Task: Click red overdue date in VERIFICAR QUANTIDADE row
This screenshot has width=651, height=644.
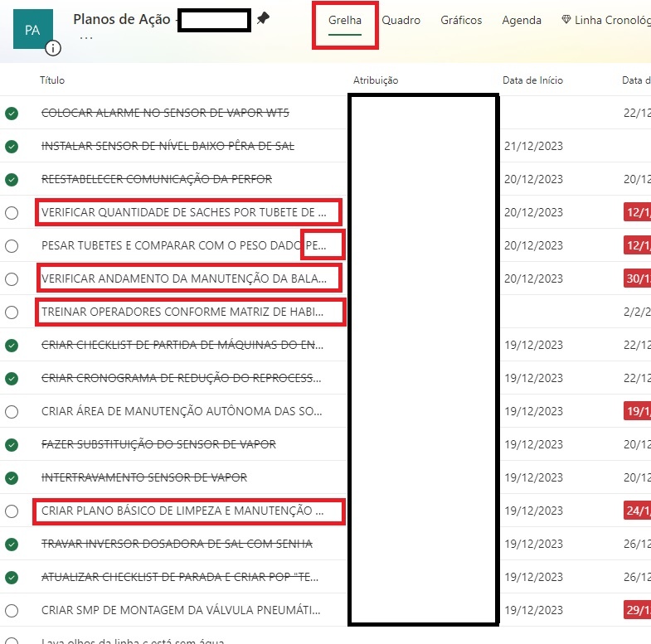Action: point(637,212)
